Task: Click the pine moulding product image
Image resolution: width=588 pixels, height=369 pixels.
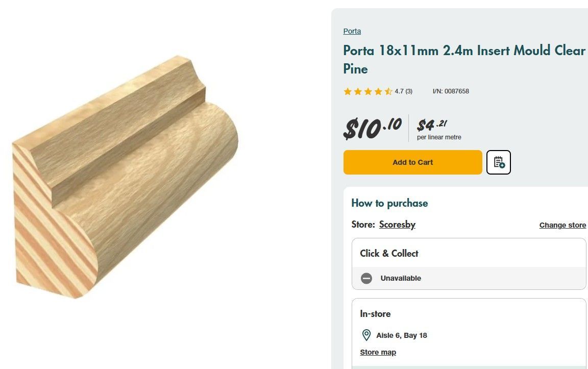Action: 126,177
